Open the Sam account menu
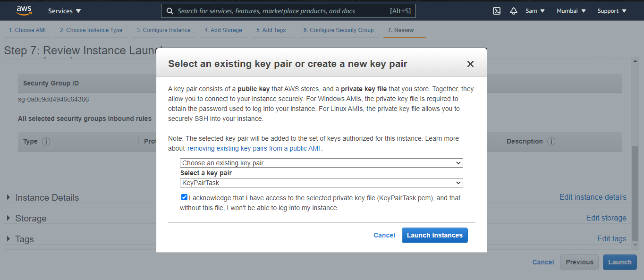 [535, 10]
